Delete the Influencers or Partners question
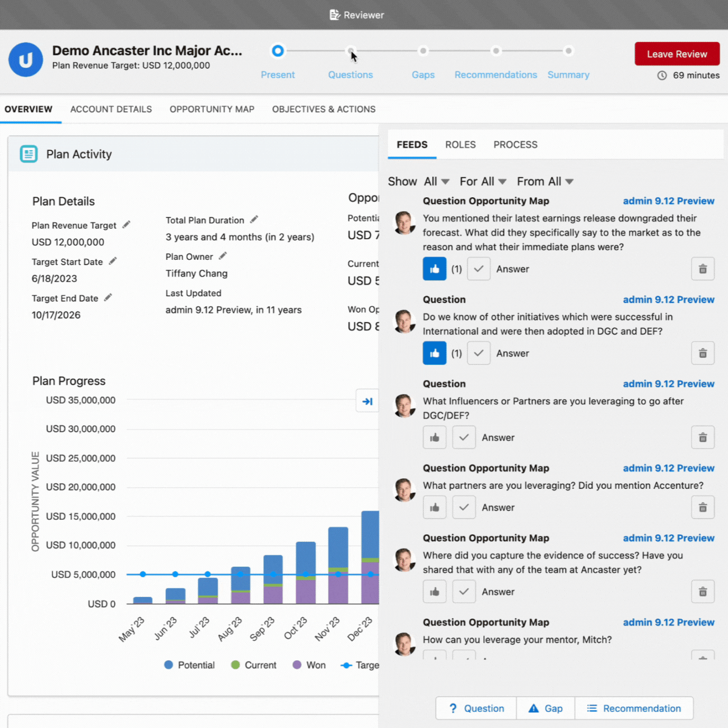The height and width of the screenshot is (728, 728). 703,437
